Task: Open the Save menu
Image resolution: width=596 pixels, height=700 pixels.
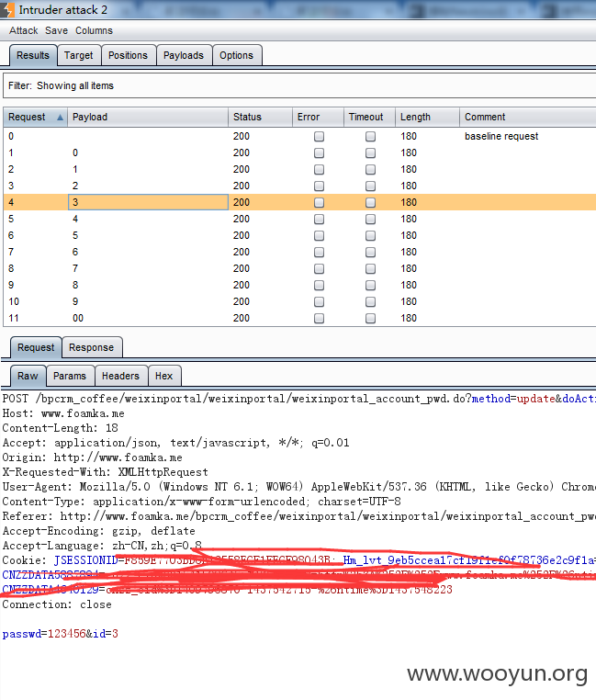Action: click(56, 31)
